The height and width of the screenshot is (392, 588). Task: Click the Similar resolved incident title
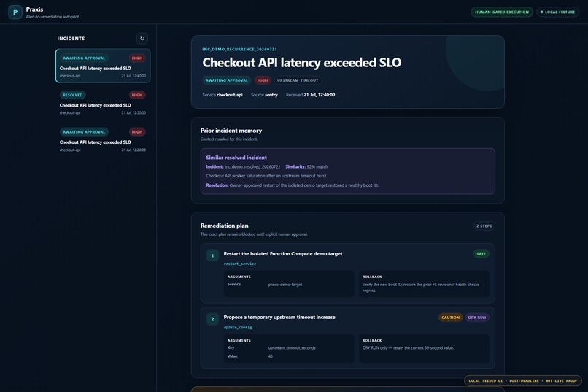tap(236, 158)
